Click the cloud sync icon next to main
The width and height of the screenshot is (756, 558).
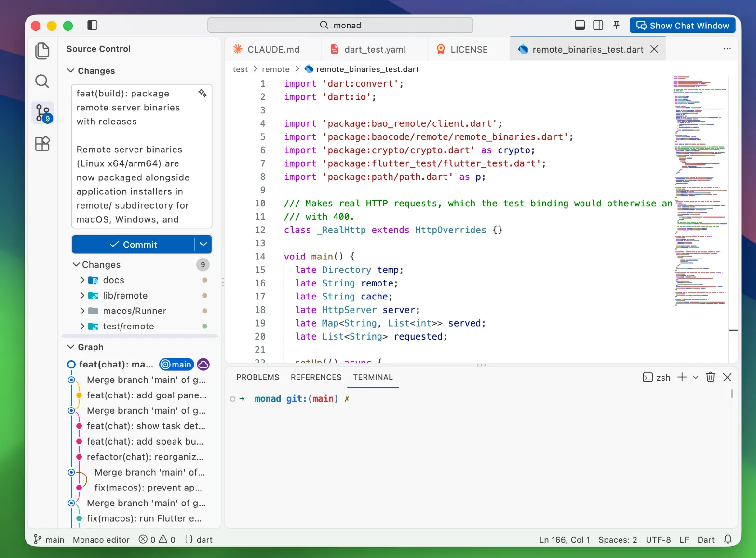pyautogui.click(x=203, y=365)
